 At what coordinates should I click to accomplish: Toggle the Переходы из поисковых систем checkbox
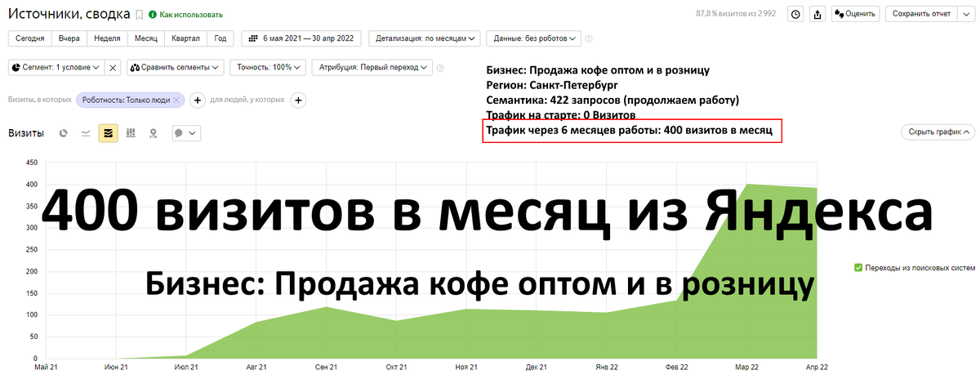point(858,267)
